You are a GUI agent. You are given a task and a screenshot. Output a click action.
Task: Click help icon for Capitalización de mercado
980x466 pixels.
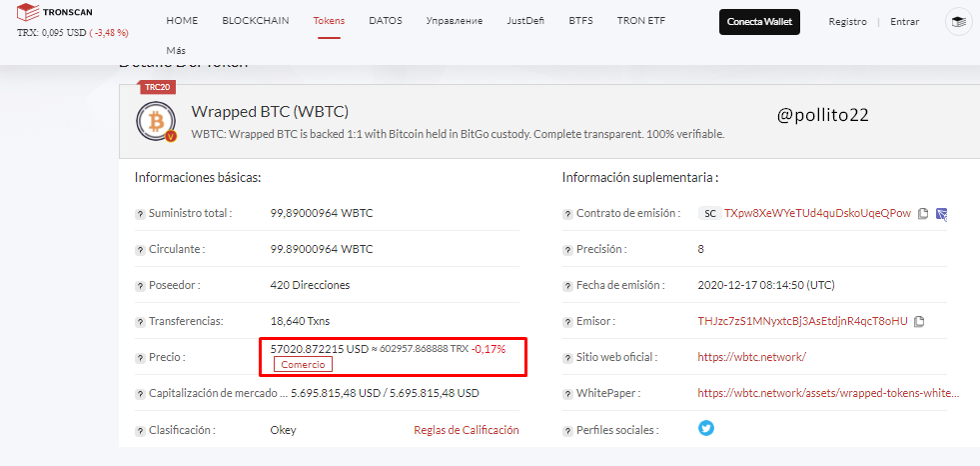click(140, 394)
